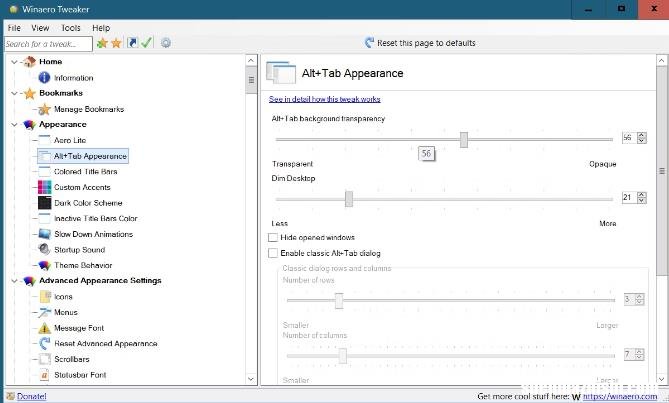This screenshot has height=403, width=669.
Task: Click the create shortcut toolbar icon
Action: (133, 43)
